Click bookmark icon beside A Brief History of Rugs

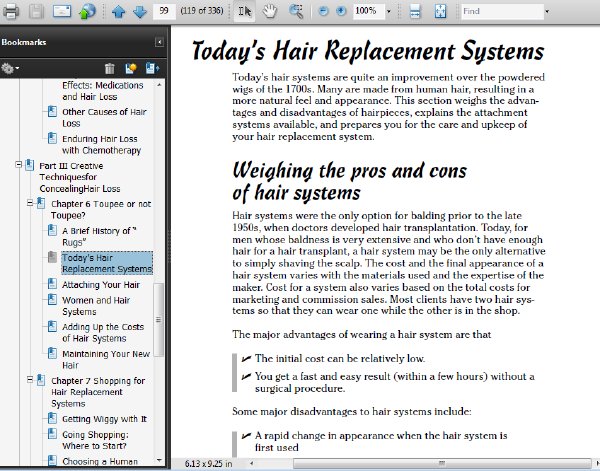(x=52, y=230)
